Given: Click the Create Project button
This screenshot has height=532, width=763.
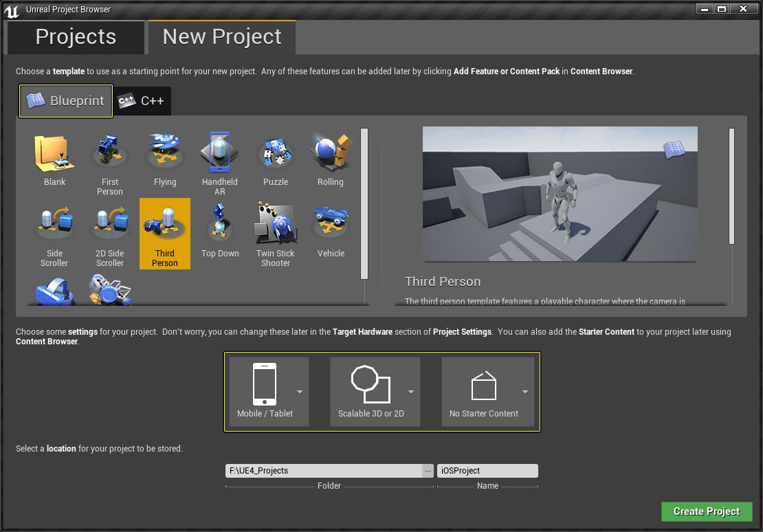Looking at the screenshot, I should (707, 511).
